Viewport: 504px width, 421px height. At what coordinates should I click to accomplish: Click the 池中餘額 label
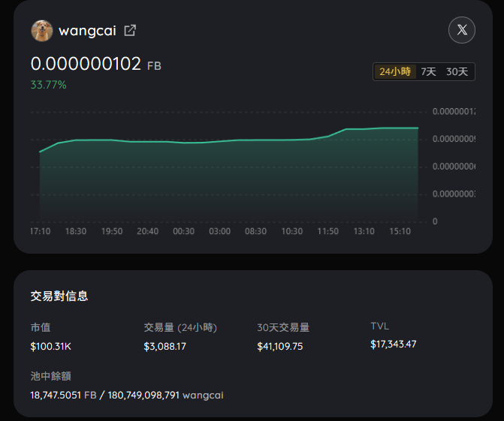pos(51,376)
